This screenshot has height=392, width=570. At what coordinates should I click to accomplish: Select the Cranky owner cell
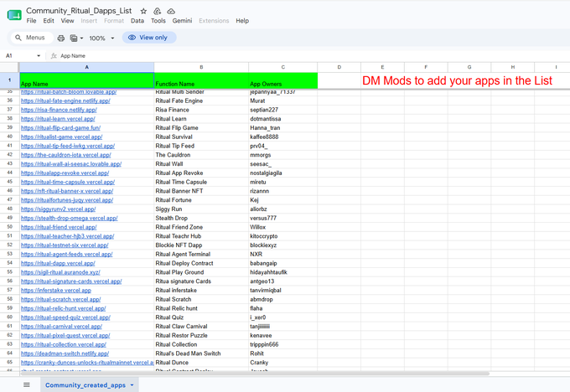coord(282,363)
